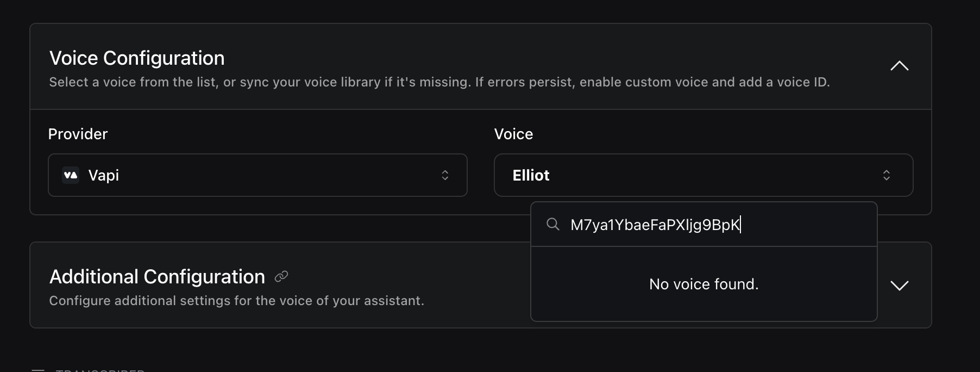Click the magnifying glass search icon

click(x=553, y=224)
